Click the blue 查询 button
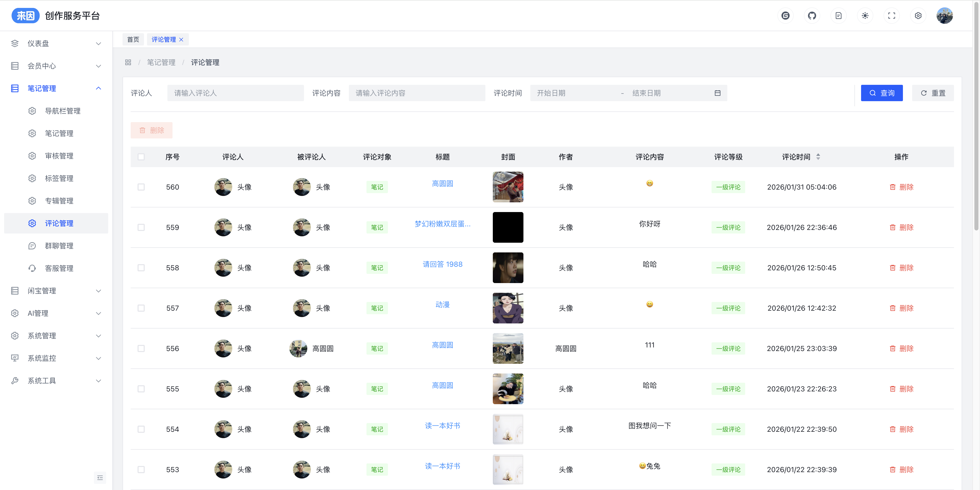The height and width of the screenshot is (490, 980). 881,93
